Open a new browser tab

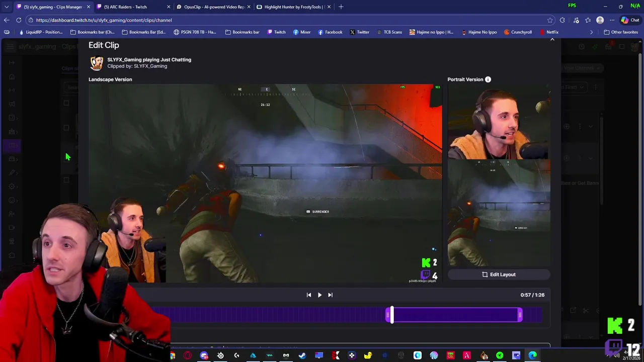341,7
